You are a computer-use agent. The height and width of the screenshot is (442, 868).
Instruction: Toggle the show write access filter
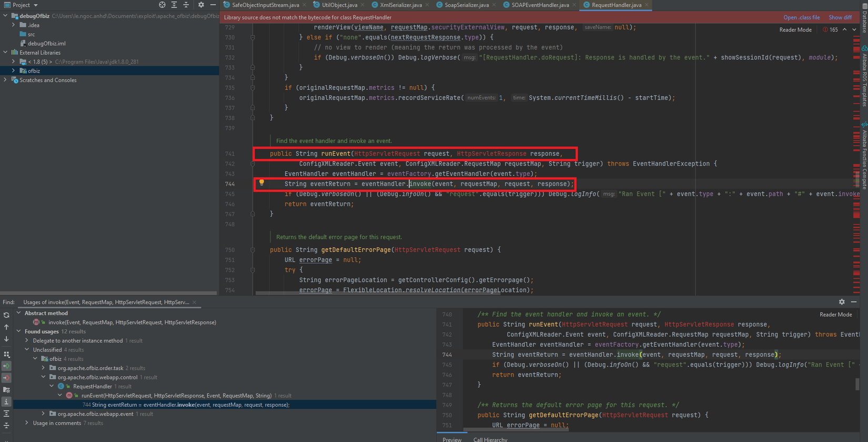click(x=6, y=378)
